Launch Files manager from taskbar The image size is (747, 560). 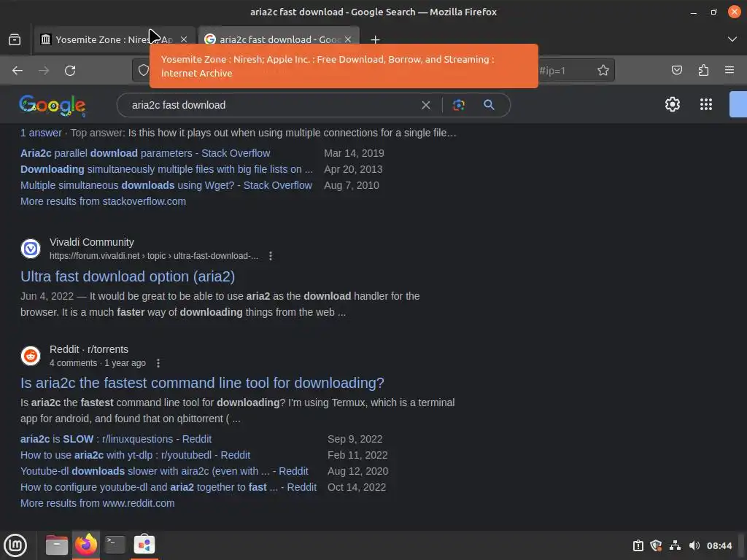tap(57, 545)
